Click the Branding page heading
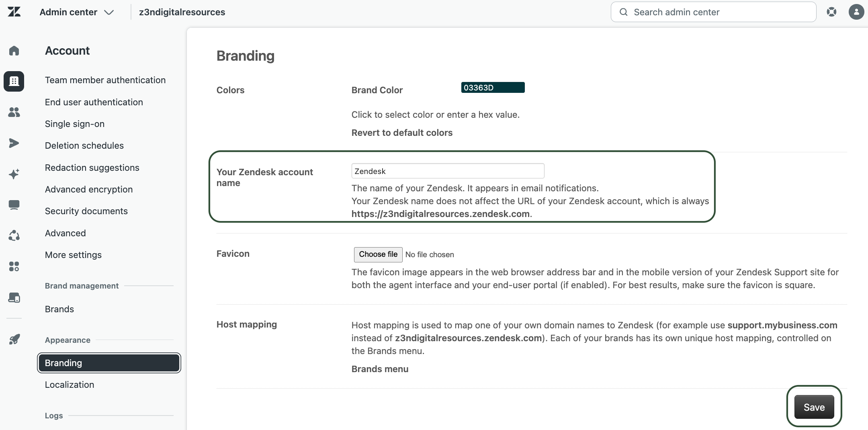 pos(246,55)
